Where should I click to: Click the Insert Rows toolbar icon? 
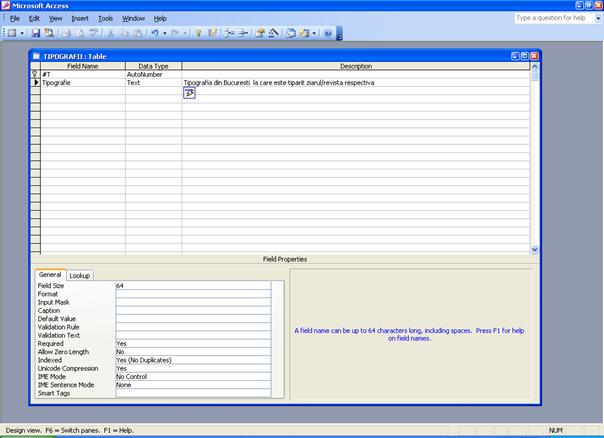[228, 33]
